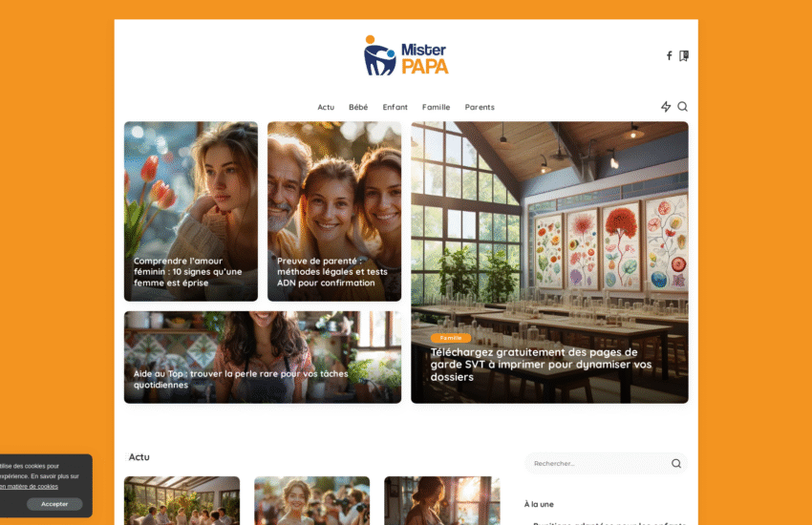
Task: Select the Bébé menu item
Action: (x=358, y=108)
